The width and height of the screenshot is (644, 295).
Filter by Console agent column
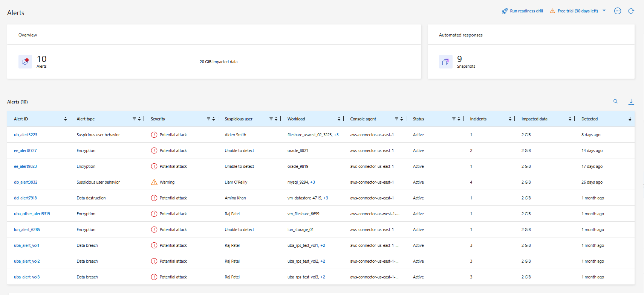(396, 119)
